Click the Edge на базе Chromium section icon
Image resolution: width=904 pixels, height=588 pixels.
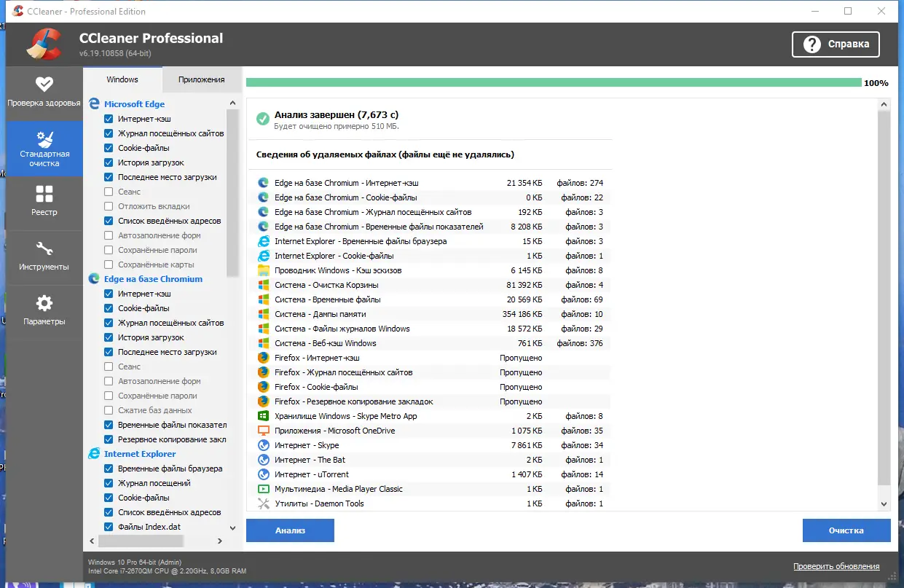click(94, 279)
